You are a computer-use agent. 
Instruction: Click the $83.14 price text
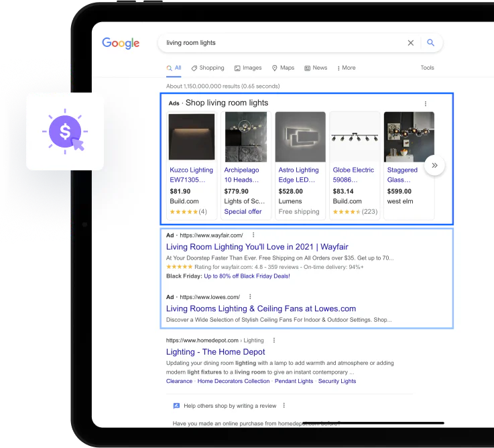[343, 191]
